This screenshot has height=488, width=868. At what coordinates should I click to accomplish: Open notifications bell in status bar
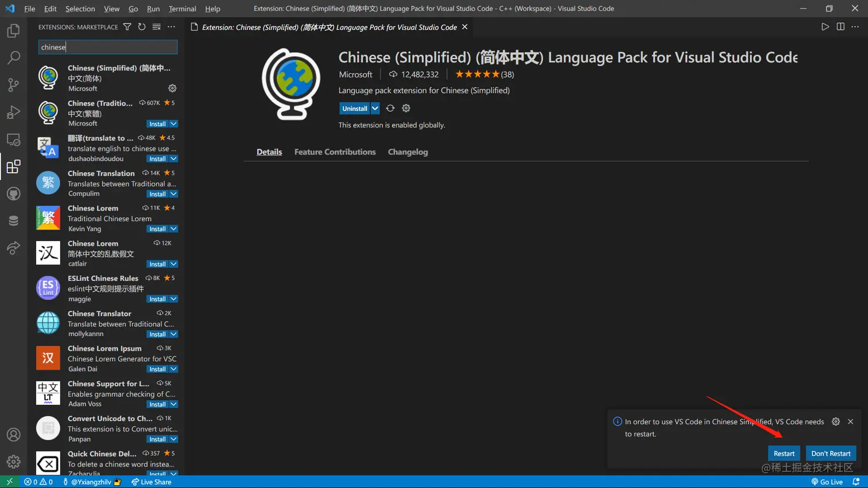pos(856,482)
